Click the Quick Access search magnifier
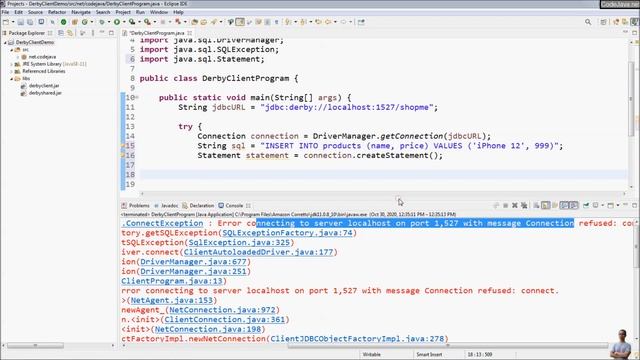 [x=588, y=22]
